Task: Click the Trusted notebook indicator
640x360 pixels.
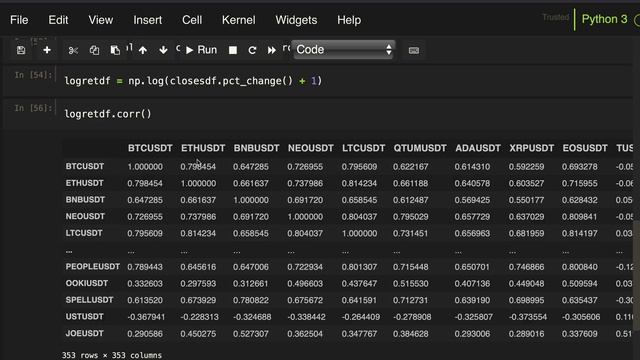Action: [556, 17]
